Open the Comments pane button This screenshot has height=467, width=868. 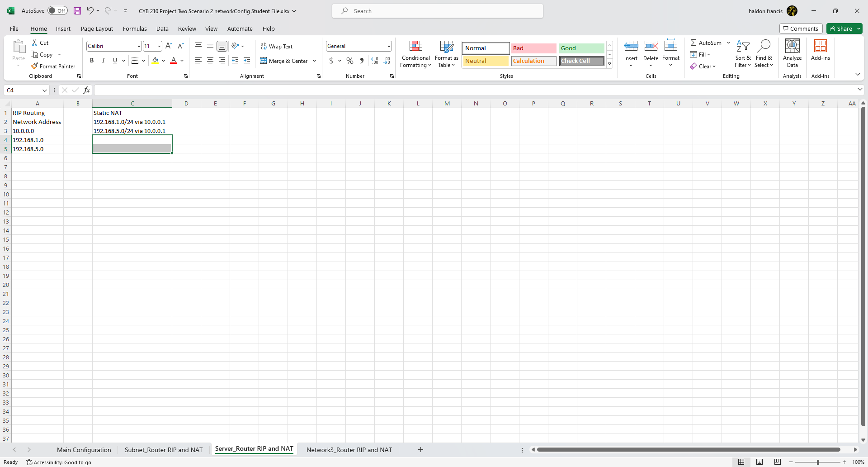(x=801, y=29)
